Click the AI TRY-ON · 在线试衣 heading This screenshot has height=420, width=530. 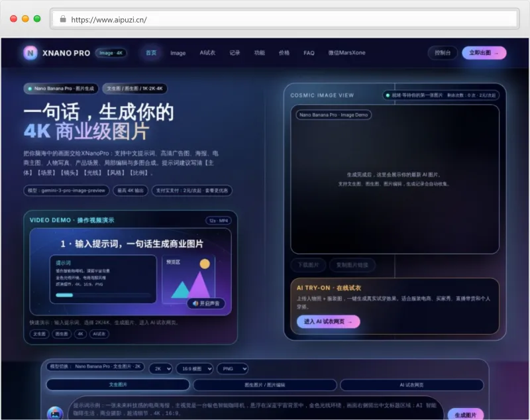click(x=329, y=288)
